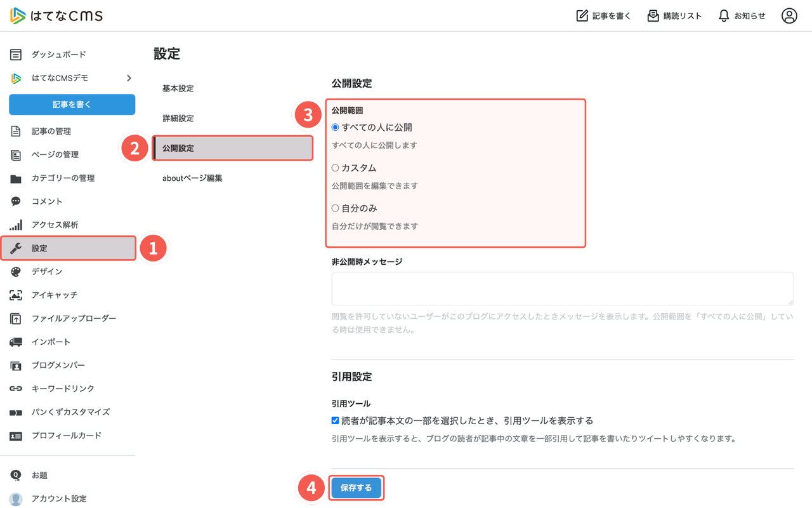
Task: Open the コメント section via its speech bubble icon
Action: click(15, 201)
